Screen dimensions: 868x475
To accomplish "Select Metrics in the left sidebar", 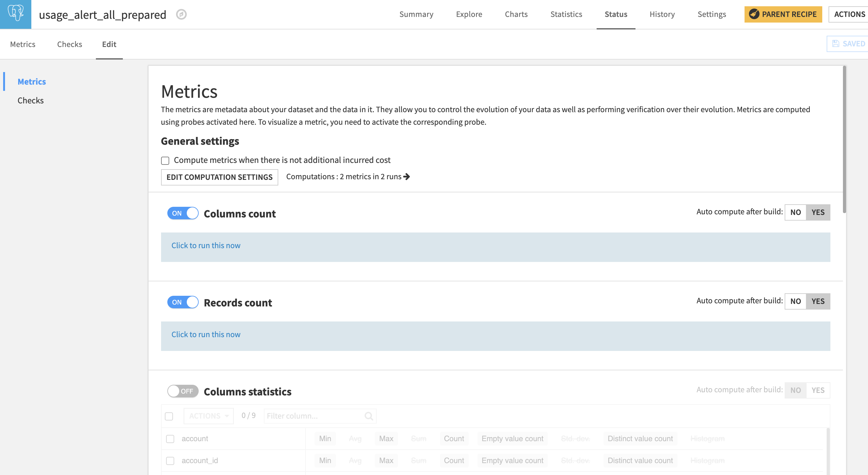I will (32, 82).
